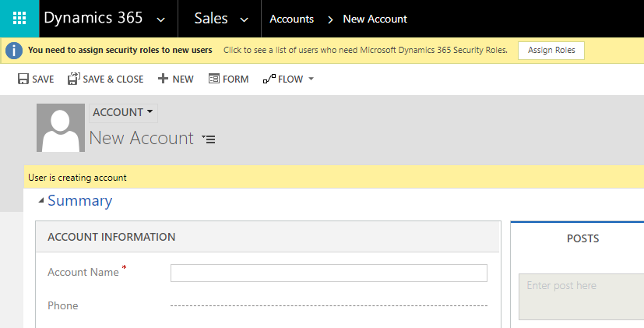Expand the Dynamics 365 dropdown chevron

click(161, 19)
